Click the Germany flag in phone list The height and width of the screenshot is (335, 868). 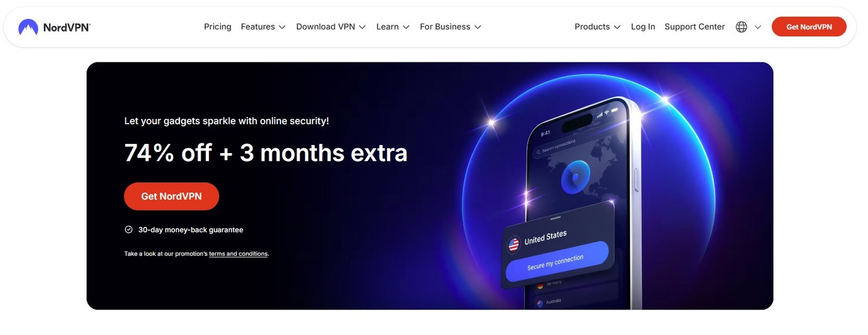tap(540, 286)
